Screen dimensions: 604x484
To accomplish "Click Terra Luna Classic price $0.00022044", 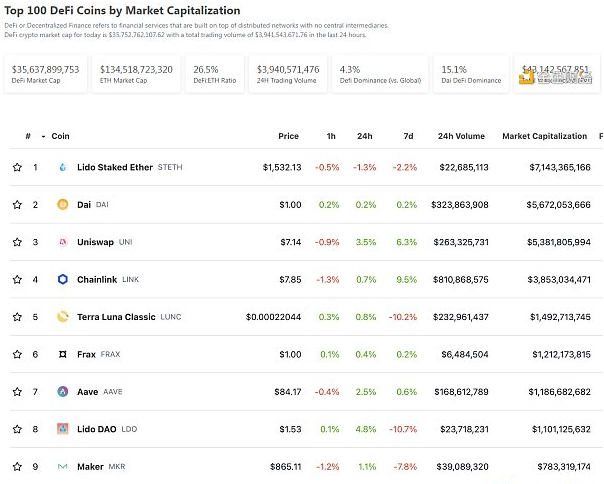I will (273, 317).
